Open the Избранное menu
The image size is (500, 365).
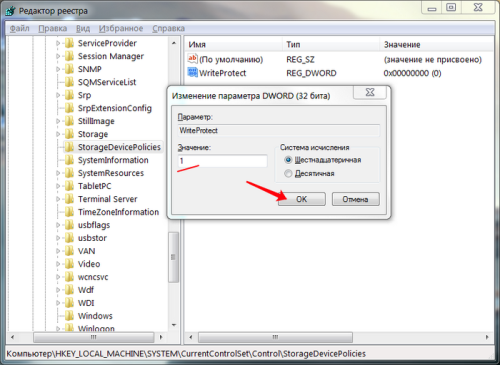click(x=121, y=28)
